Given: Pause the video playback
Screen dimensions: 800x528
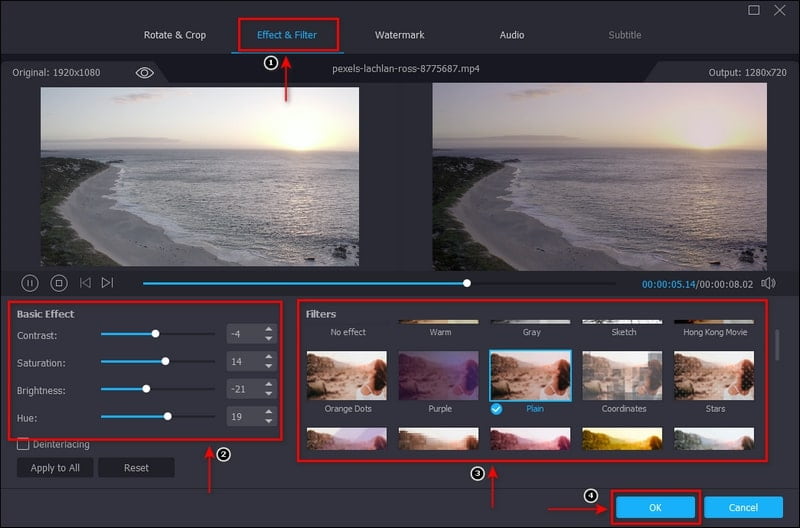Looking at the screenshot, I should 30,283.
